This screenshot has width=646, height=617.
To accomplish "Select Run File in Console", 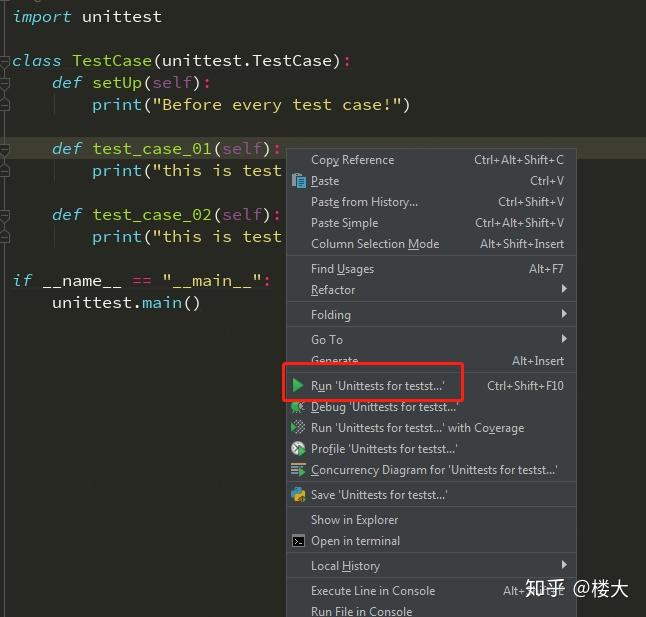I will (431, 611).
